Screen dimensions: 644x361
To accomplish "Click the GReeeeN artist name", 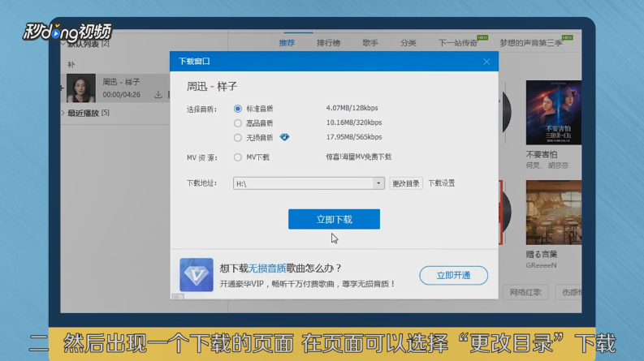I will [x=542, y=265].
